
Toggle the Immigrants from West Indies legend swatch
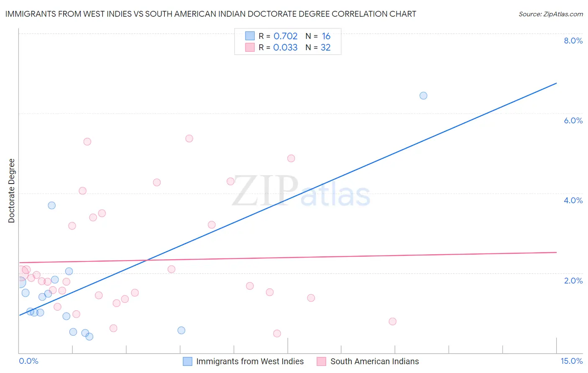(188, 361)
